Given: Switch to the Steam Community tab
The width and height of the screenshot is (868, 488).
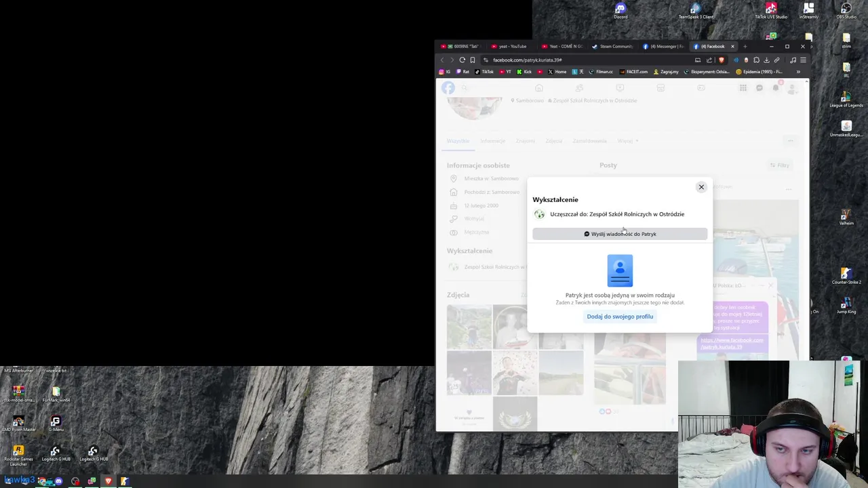Looking at the screenshot, I should (613, 46).
